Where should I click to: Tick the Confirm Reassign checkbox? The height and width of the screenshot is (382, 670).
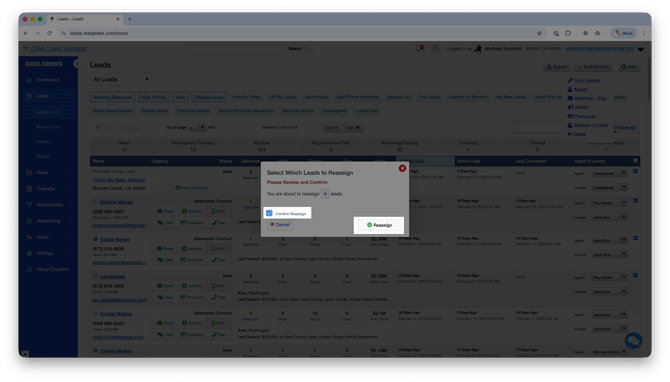[269, 213]
